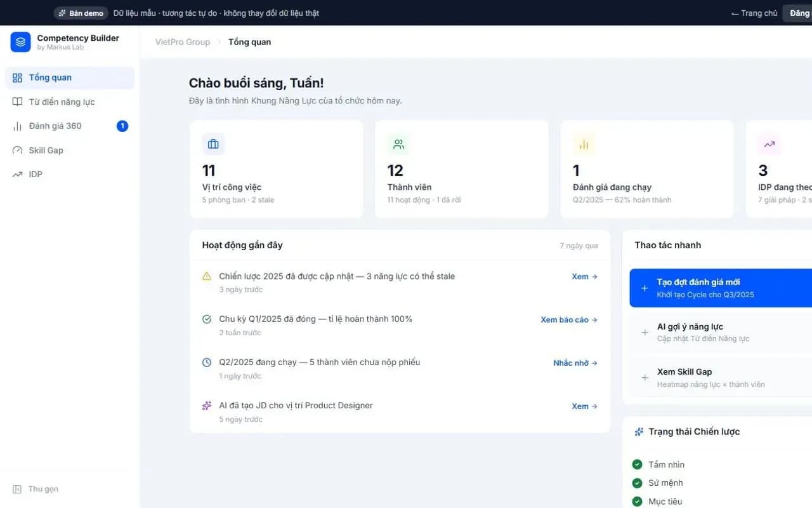
Task: Open Từ điển năng lực in sidebar
Action: [70, 102]
